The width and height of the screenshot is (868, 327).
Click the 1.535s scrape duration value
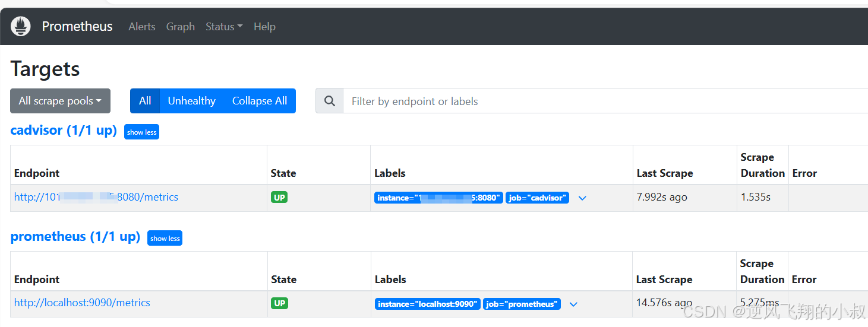[756, 197]
